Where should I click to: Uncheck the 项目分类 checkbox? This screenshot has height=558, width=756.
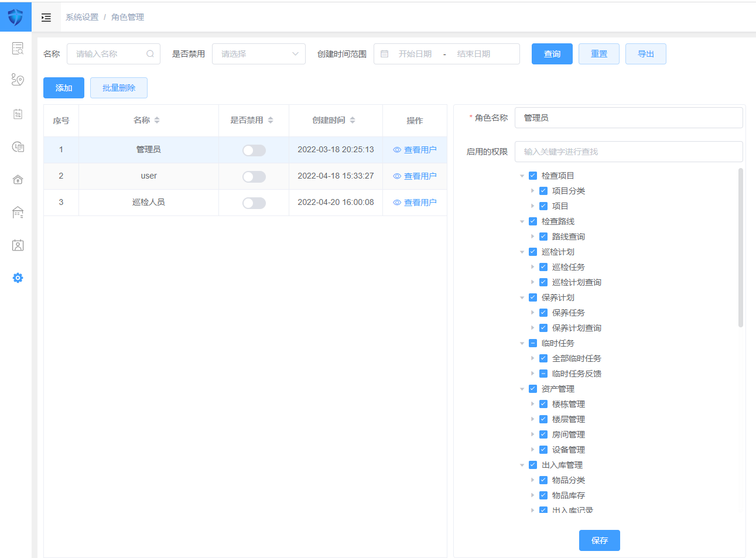tap(543, 191)
